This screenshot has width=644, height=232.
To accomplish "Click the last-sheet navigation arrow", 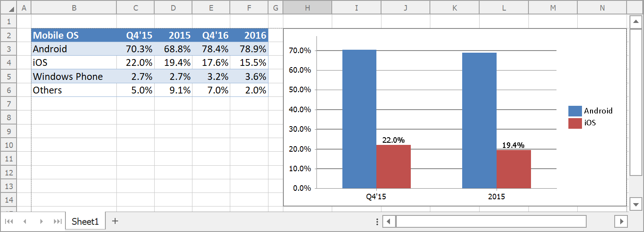I will click(x=57, y=221).
